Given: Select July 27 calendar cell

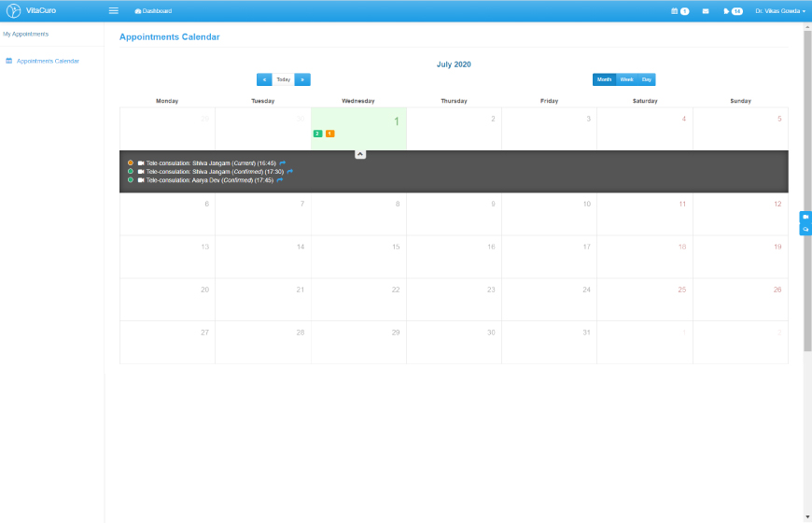Looking at the screenshot, I should [167, 342].
